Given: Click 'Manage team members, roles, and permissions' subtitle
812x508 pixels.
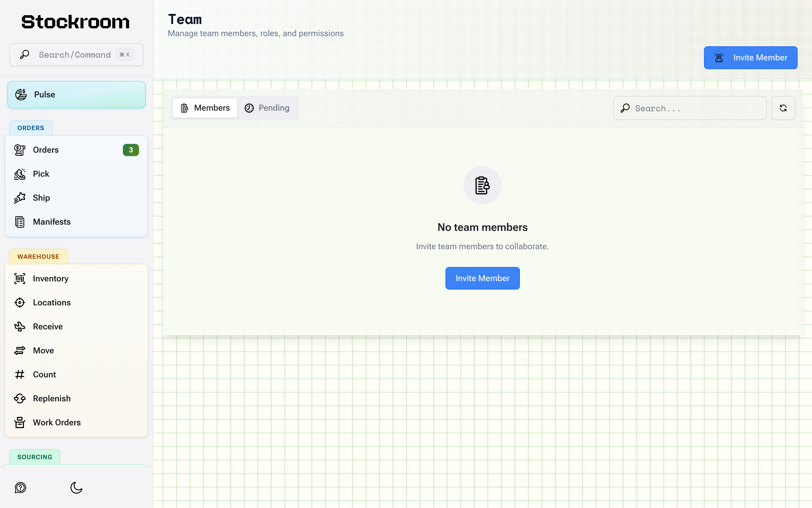Looking at the screenshot, I should pyautogui.click(x=256, y=33).
